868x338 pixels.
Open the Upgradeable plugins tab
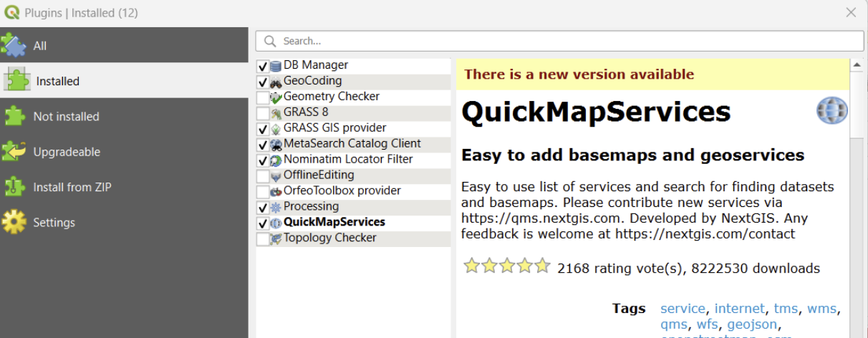click(66, 152)
